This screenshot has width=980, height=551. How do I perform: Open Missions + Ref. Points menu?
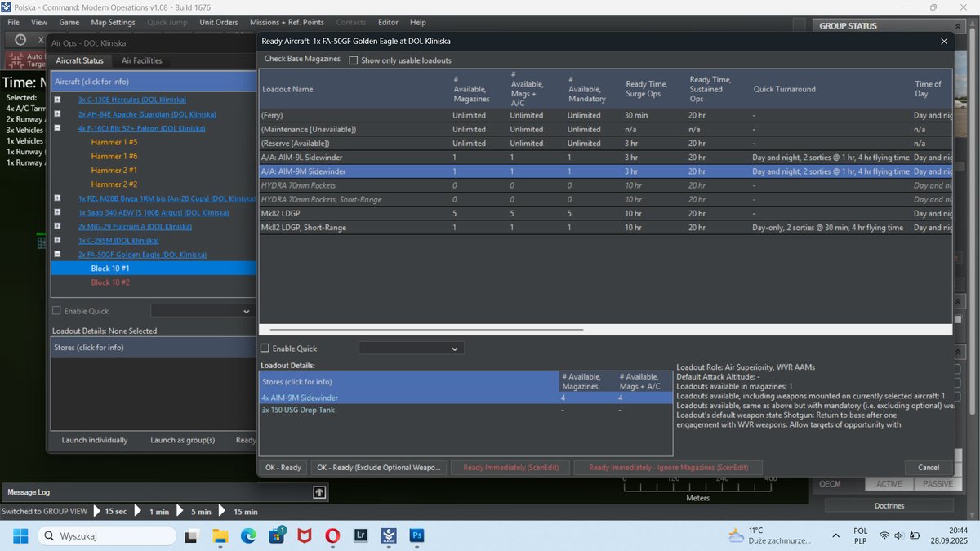coord(287,22)
